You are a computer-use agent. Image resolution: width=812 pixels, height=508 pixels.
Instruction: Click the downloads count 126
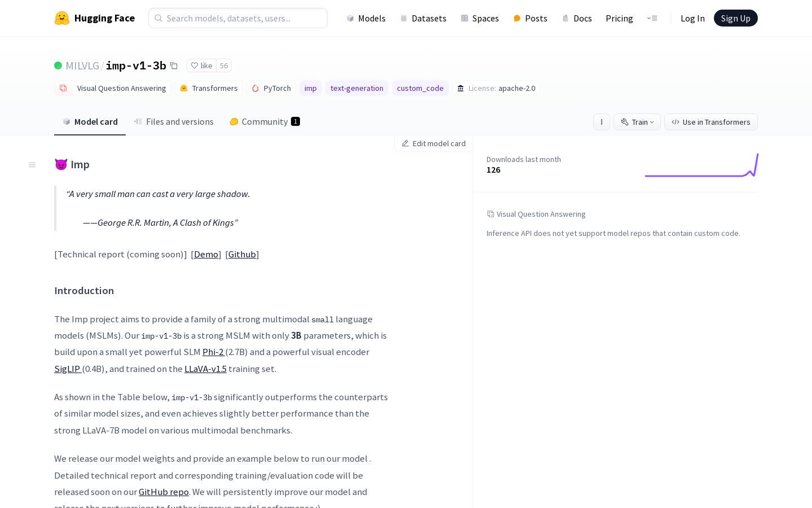(493, 170)
